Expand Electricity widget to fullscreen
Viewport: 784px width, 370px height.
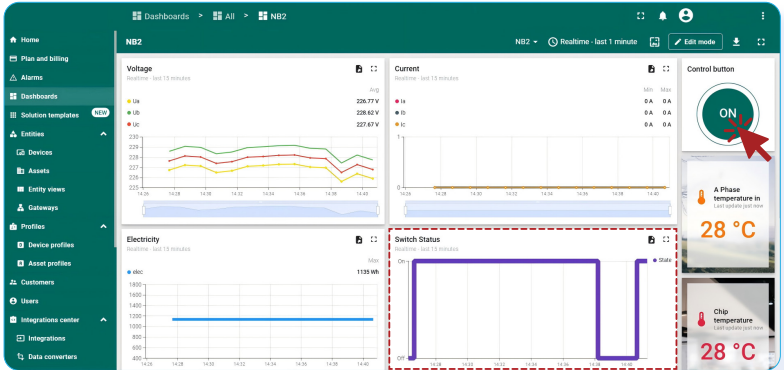pyautogui.click(x=374, y=240)
